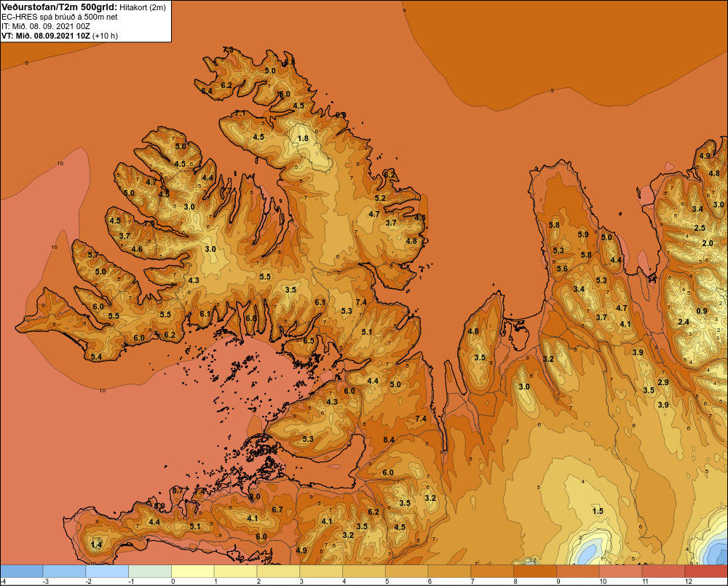This screenshot has height=586, width=728.
Task: Click the 8.4 temperature value
Action: [x=389, y=440]
